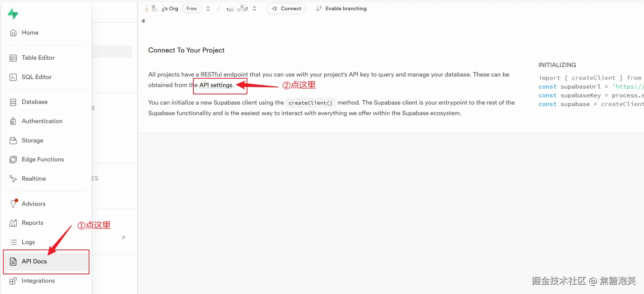Expand the project switcher chevrons
The width and height of the screenshot is (644, 294).
[254, 8]
